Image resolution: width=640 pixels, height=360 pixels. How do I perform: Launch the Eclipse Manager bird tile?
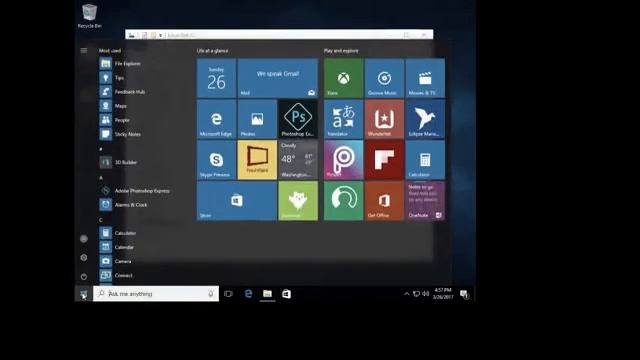425,119
